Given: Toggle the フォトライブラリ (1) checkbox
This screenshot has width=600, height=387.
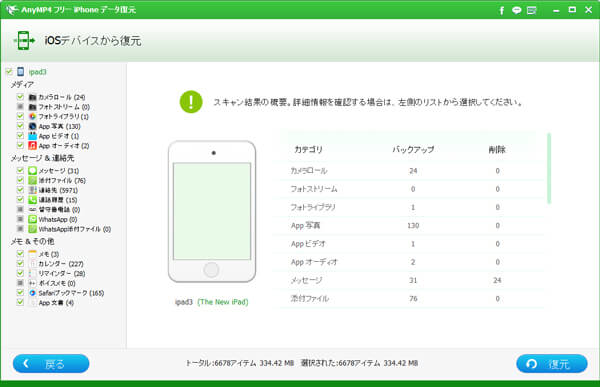Looking at the screenshot, I should point(20,116).
